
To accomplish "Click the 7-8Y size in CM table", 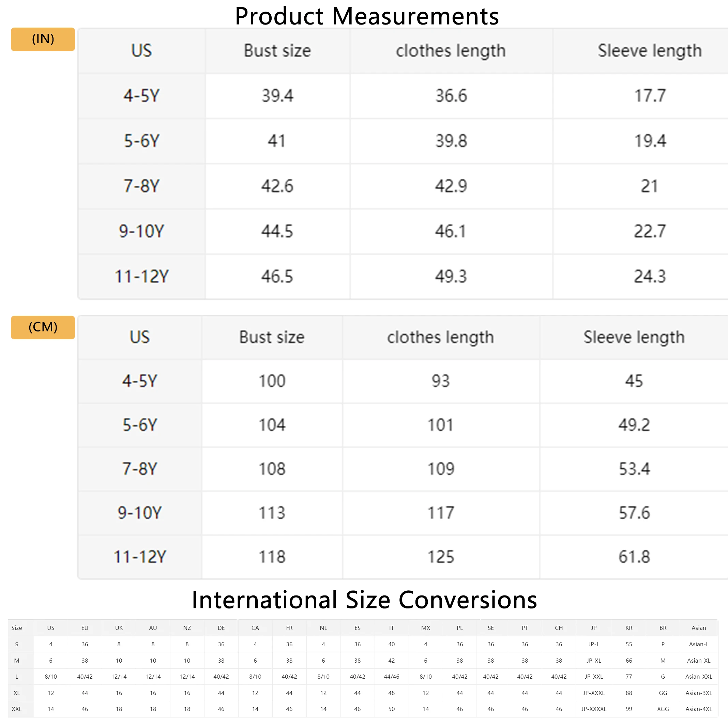I will click(x=140, y=469).
